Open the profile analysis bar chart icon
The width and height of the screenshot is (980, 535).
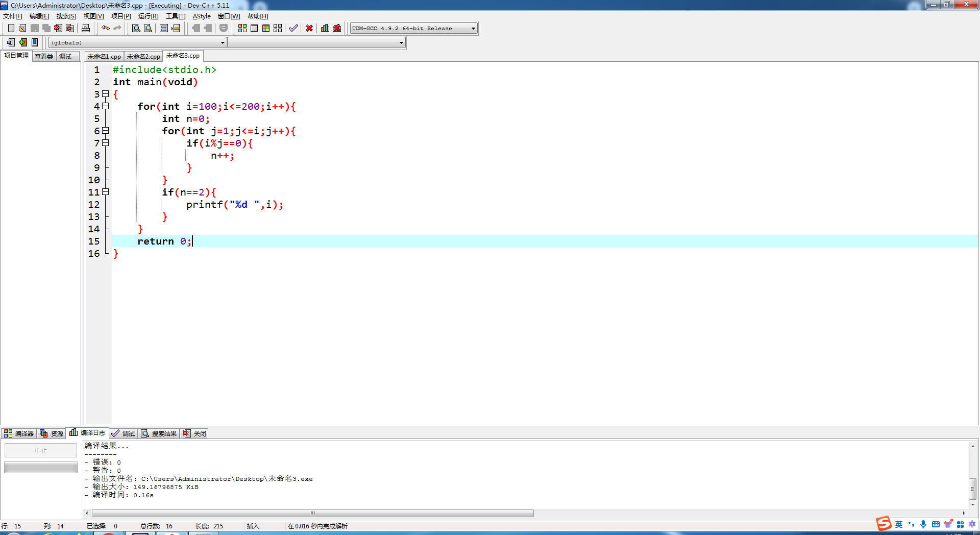[325, 28]
